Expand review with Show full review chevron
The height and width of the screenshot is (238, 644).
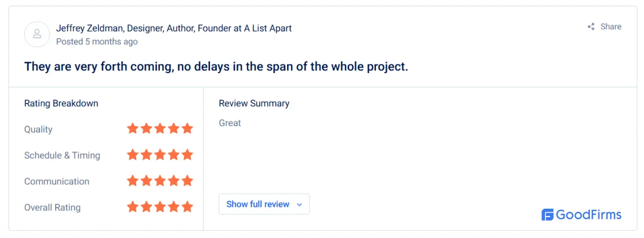[x=299, y=204]
